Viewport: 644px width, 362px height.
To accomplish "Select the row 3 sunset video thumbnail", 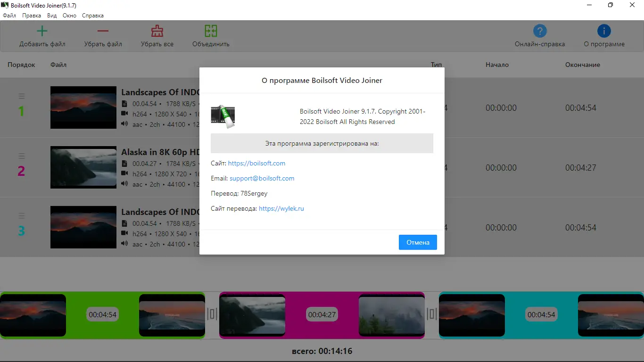I will click(83, 227).
